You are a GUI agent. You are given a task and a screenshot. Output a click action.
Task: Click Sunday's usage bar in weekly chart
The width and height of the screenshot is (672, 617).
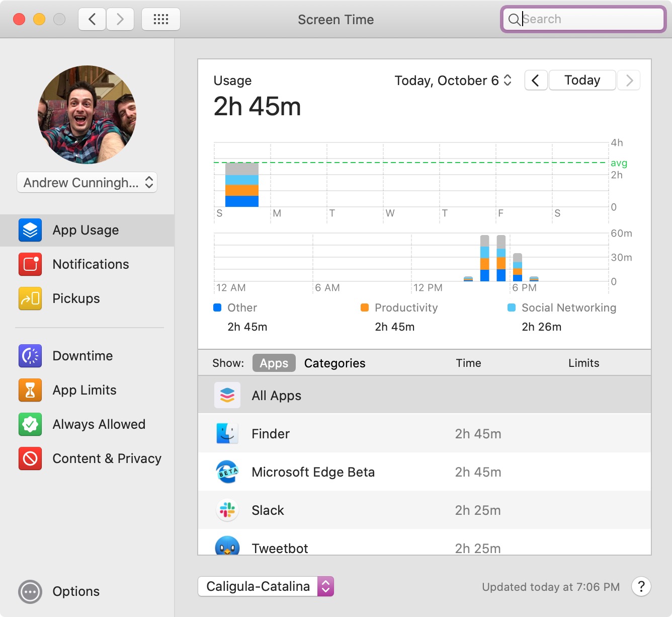click(x=242, y=185)
